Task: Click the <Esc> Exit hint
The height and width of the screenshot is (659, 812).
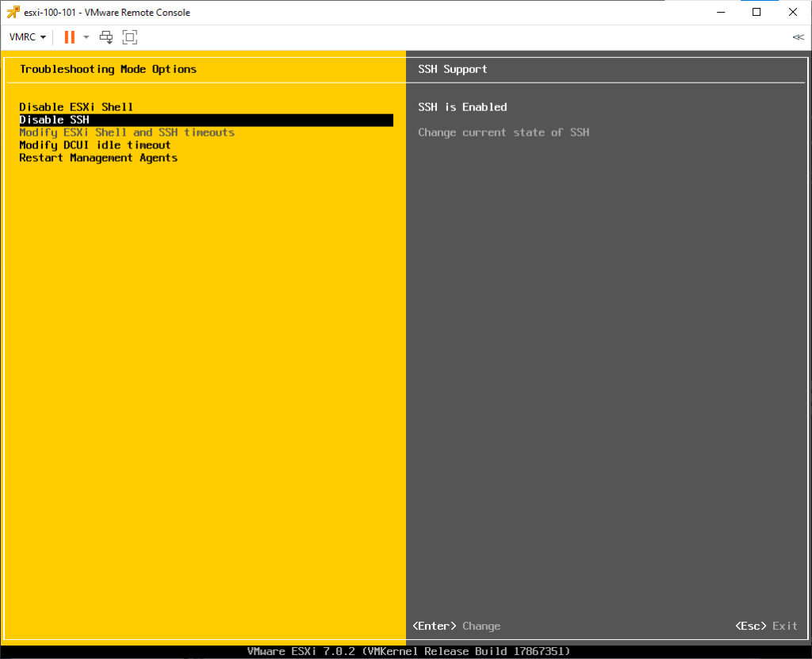Action: coord(766,626)
